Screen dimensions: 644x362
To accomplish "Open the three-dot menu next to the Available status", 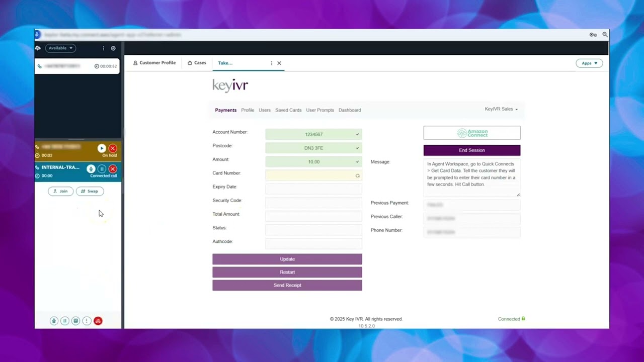I will pos(104,48).
